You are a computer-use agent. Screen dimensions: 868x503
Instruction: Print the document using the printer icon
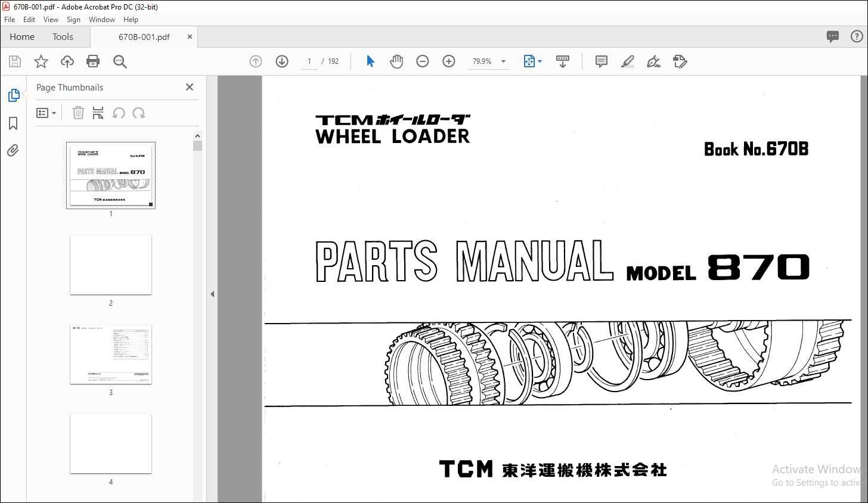coord(93,61)
